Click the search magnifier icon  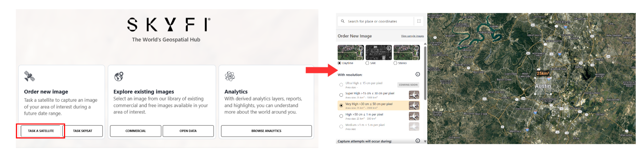pos(342,21)
